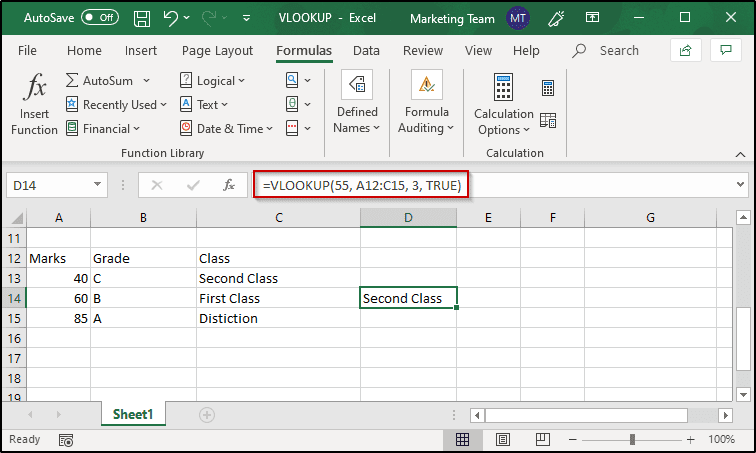Viewport: 756px width, 453px height.
Task: Select cell D14 with Second Class
Action: coord(408,298)
